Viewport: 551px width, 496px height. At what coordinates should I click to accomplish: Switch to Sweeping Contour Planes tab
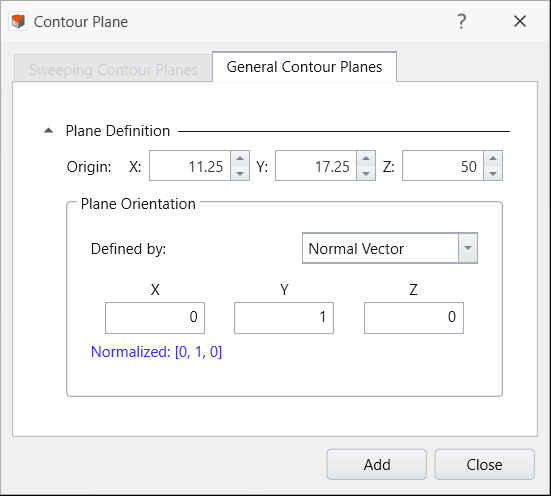coord(113,69)
